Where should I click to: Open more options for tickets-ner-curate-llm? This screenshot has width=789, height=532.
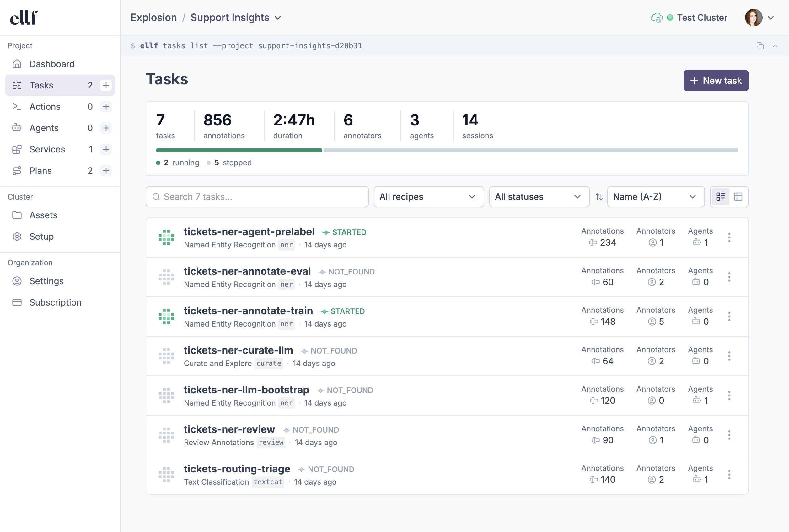[729, 356]
